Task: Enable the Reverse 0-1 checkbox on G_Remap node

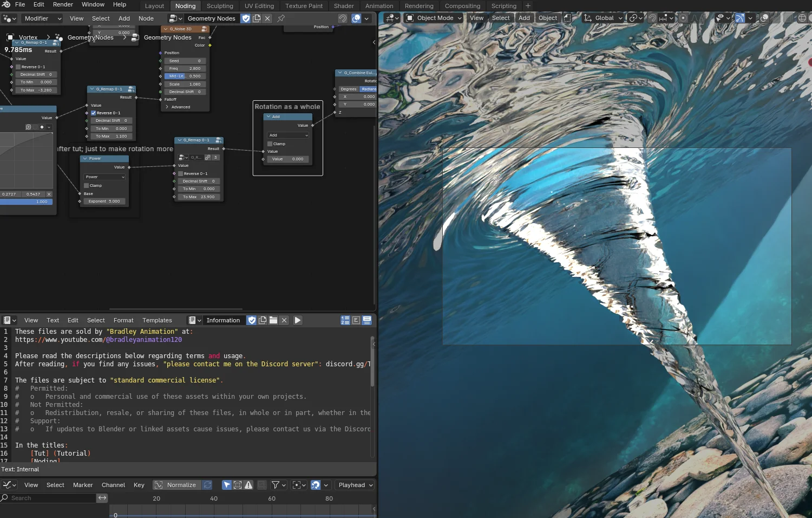Action: (x=93, y=113)
